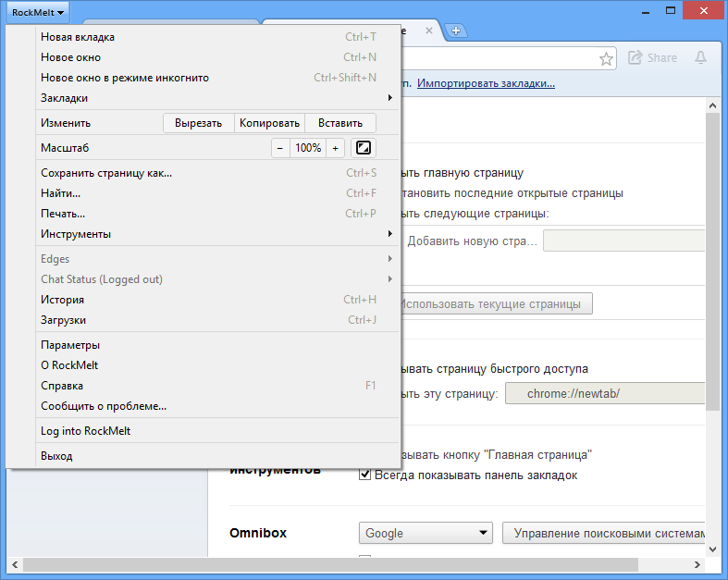This screenshot has width=728, height=580.
Task: Open the notifications bell icon
Action: [700, 57]
